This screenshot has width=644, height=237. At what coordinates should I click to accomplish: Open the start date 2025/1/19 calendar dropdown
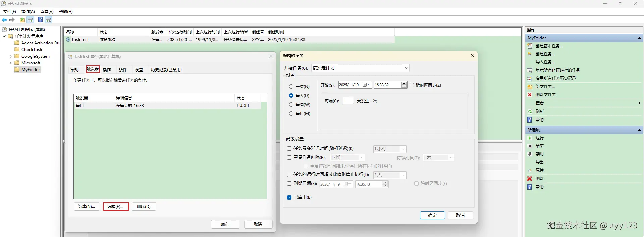(x=367, y=85)
